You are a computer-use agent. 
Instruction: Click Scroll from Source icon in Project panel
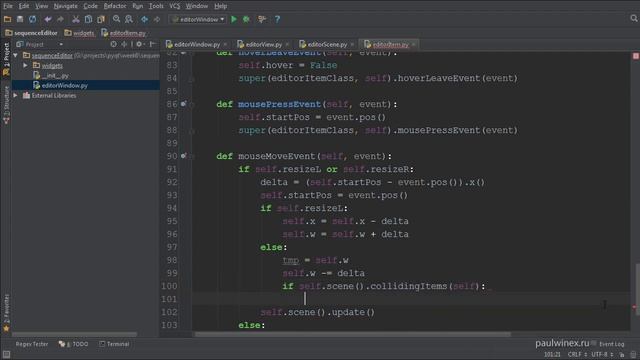[113, 44]
